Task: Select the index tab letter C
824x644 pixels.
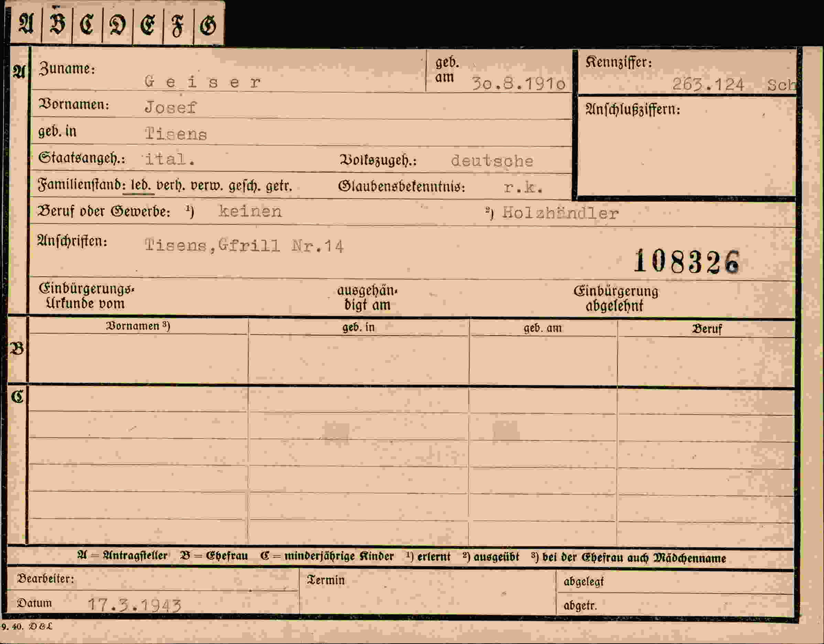Action: 87,24
